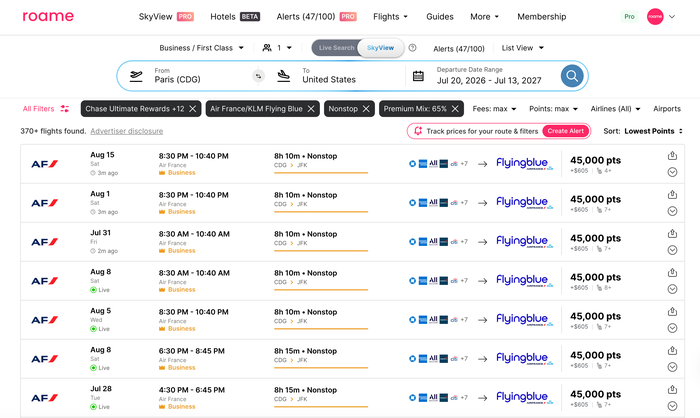The image size is (700, 418).
Task: Share the Aug 1 flight
Action: [x=672, y=194]
